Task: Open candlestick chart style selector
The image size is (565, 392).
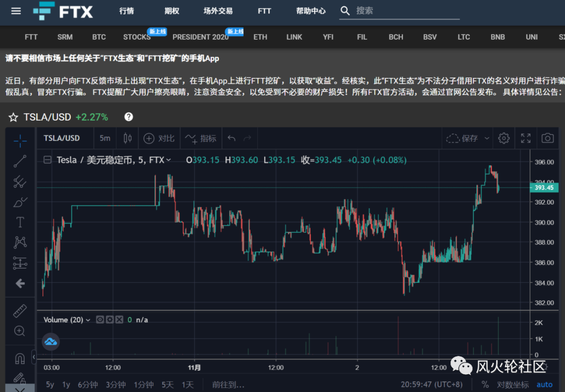Action: [x=128, y=138]
